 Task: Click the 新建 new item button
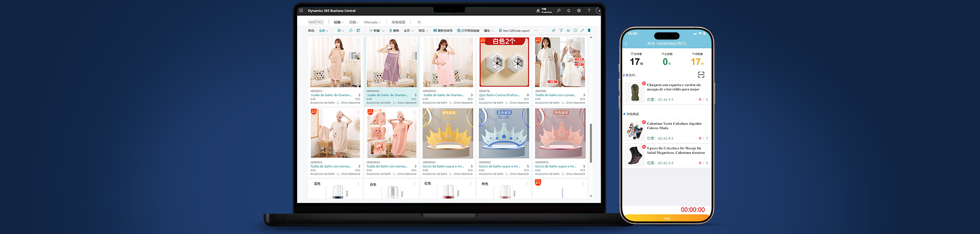pos(376,31)
